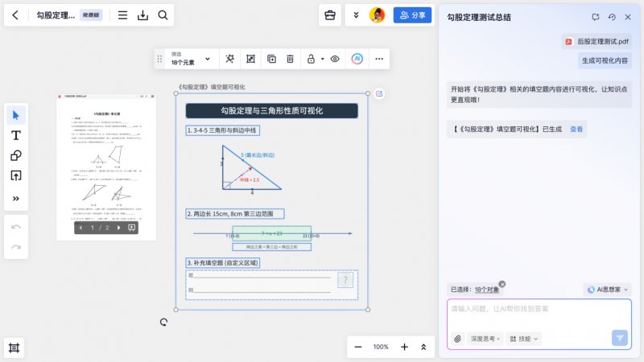Click the 查看 link in chat
Screen dimensions: 644x362
pos(576,129)
